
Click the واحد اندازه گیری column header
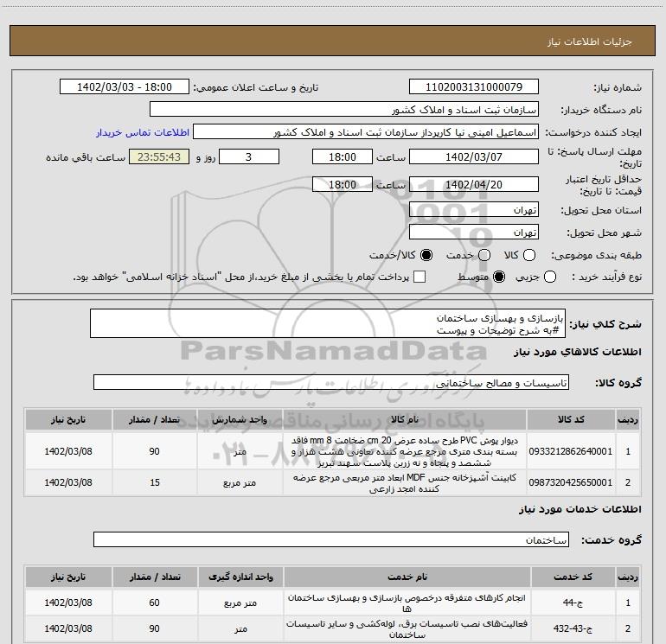pos(240,577)
